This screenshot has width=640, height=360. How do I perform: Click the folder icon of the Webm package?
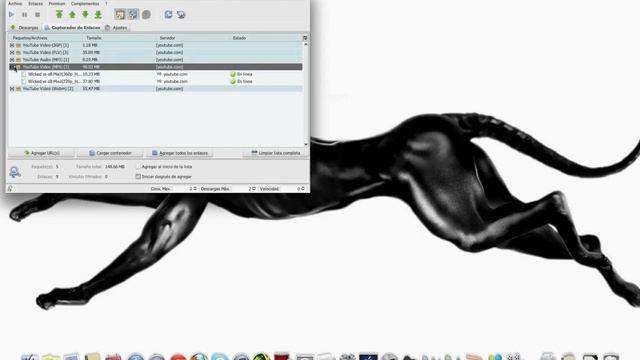[x=18, y=89]
